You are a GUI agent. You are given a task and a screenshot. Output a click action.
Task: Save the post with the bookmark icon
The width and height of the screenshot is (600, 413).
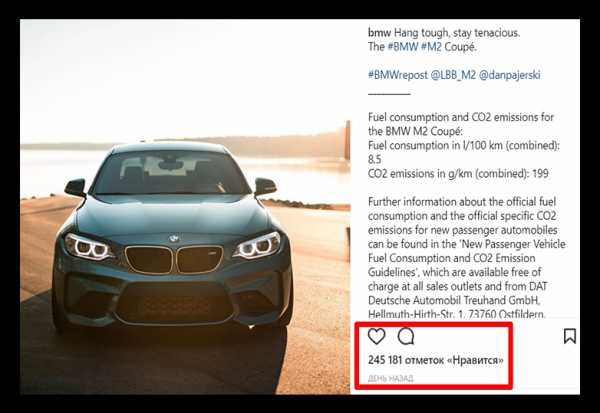pos(570,336)
